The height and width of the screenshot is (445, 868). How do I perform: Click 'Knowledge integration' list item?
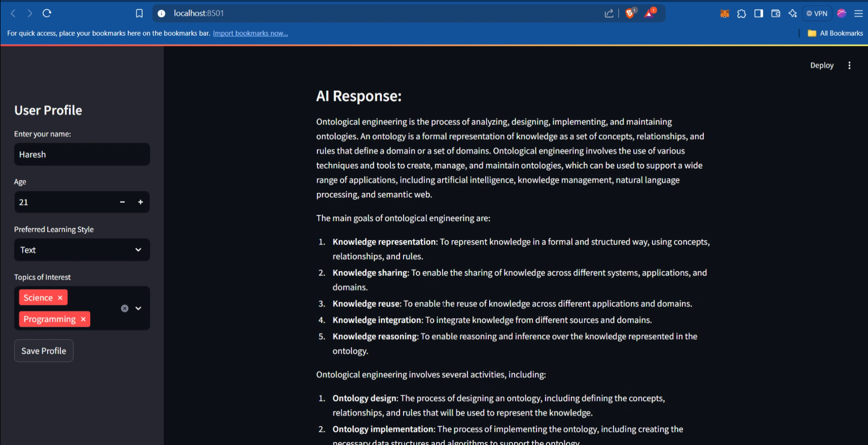coord(492,320)
